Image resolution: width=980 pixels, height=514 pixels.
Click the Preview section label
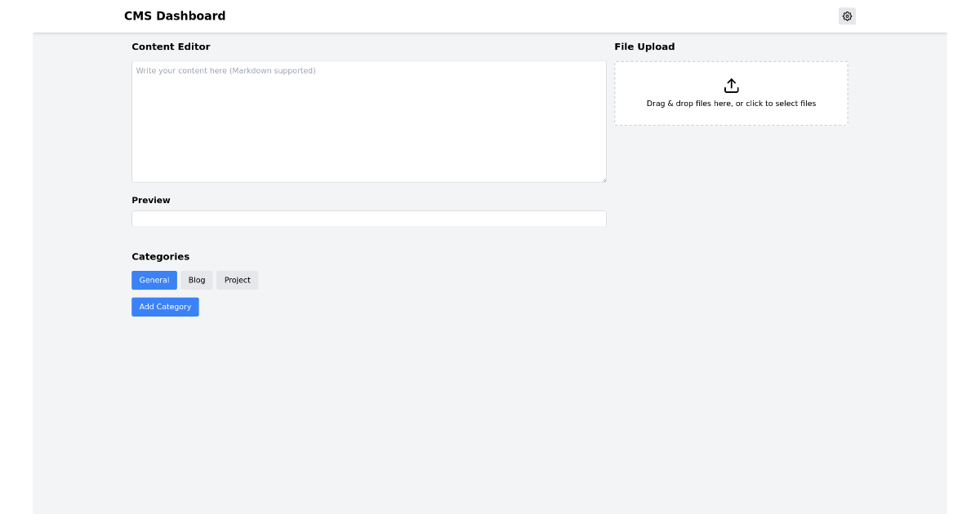pos(151,200)
